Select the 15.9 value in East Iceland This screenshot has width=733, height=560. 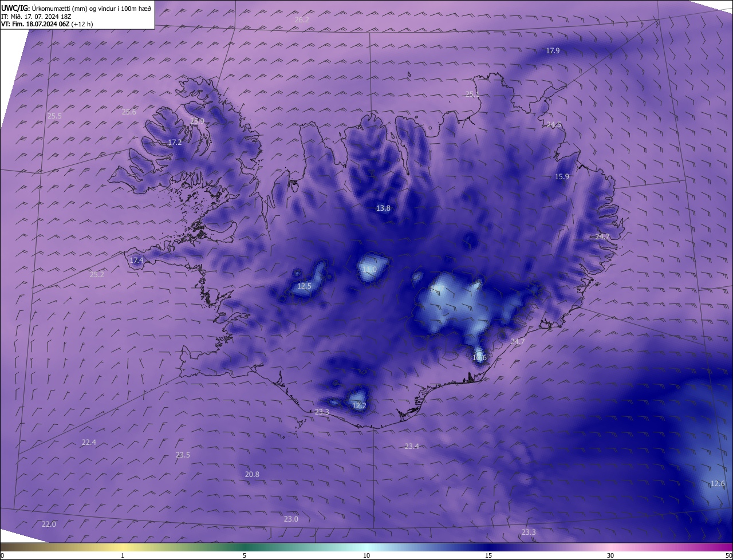click(x=562, y=177)
